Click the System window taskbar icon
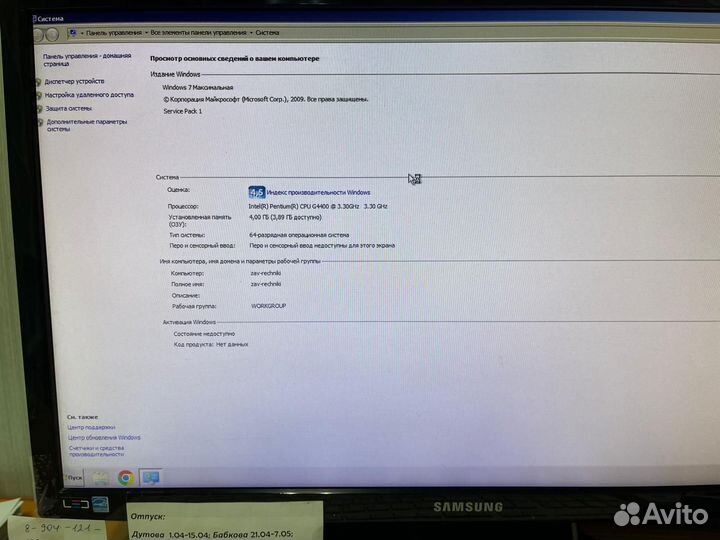This screenshot has width=720, height=540. click(151, 477)
